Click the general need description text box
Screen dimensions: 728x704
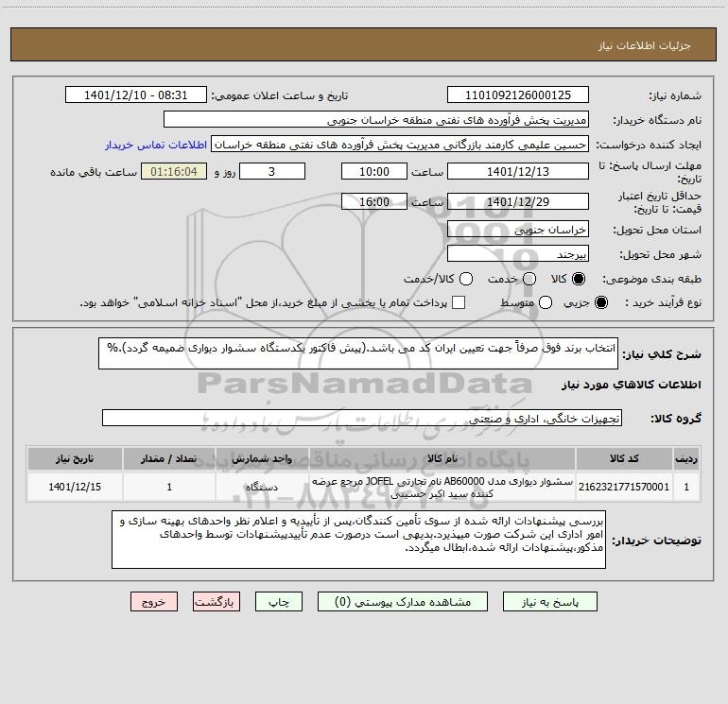[358, 353]
